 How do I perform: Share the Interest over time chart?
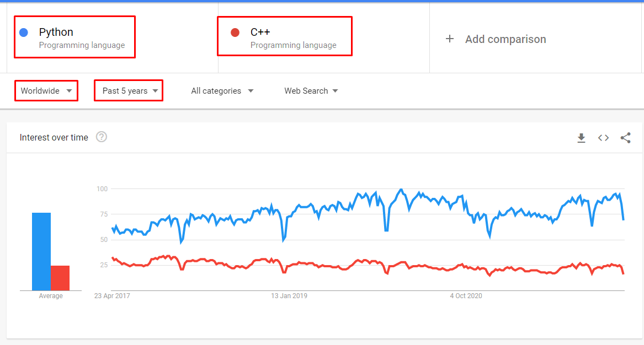coord(625,138)
